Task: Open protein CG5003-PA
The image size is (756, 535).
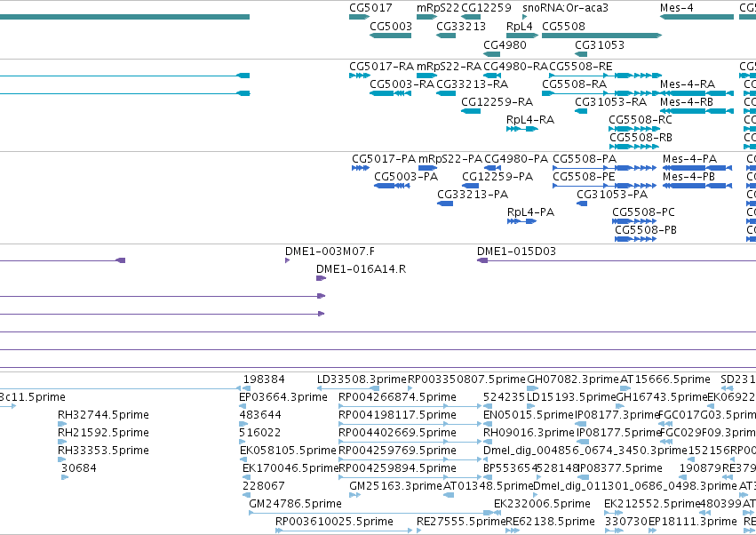Action: click(x=406, y=177)
